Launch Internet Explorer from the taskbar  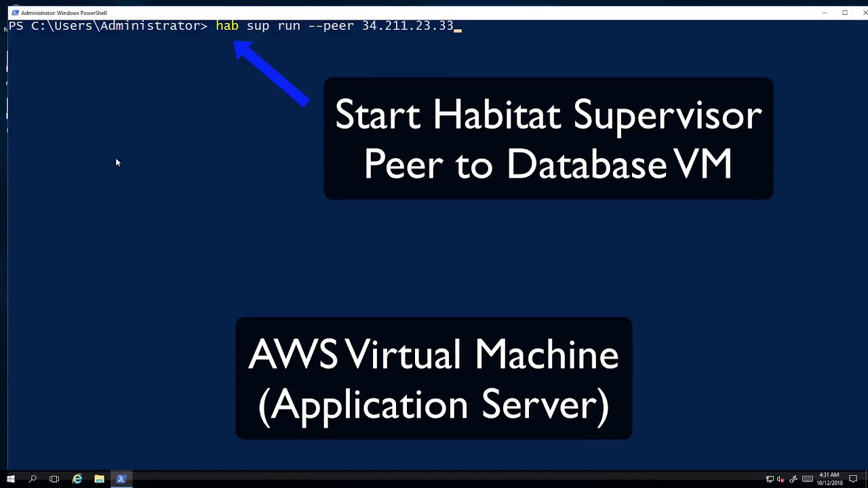tap(77, 479)
